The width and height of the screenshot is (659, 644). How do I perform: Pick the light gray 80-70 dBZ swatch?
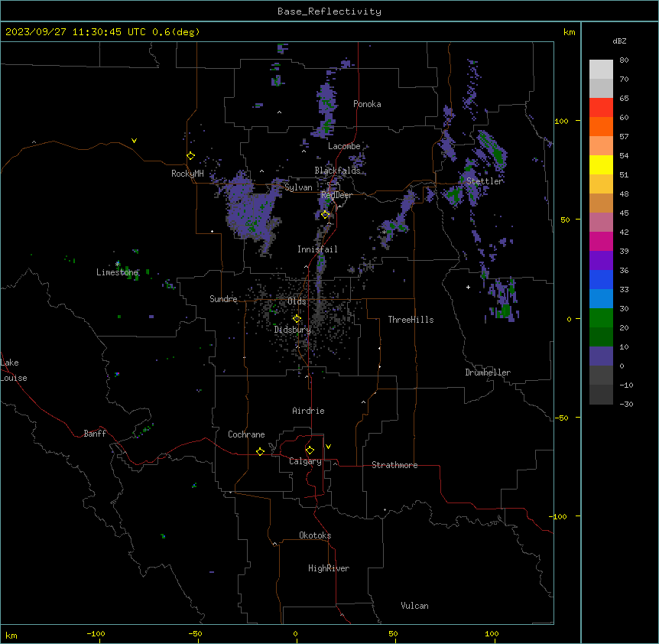point(601,70)
